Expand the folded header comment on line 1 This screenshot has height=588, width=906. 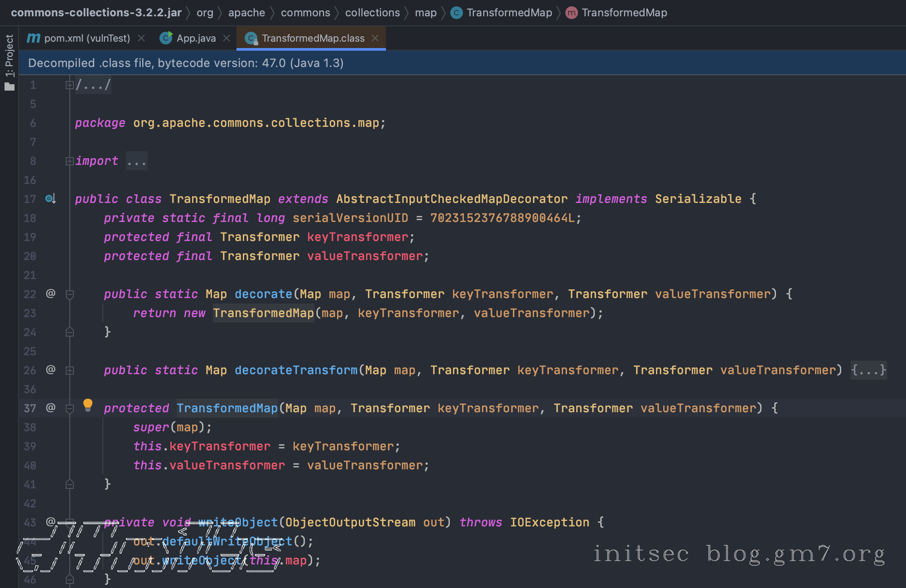click(x=69, y=85)
